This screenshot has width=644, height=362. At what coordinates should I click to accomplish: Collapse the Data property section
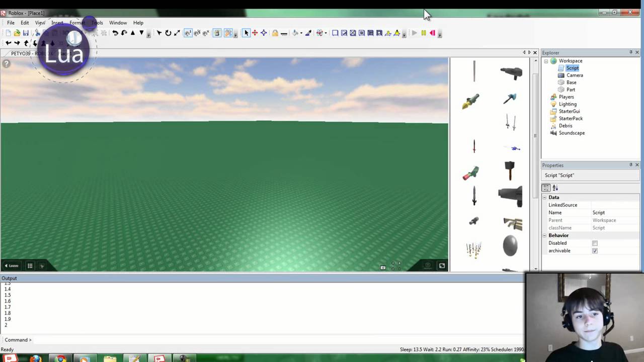[x=544, y=198]
